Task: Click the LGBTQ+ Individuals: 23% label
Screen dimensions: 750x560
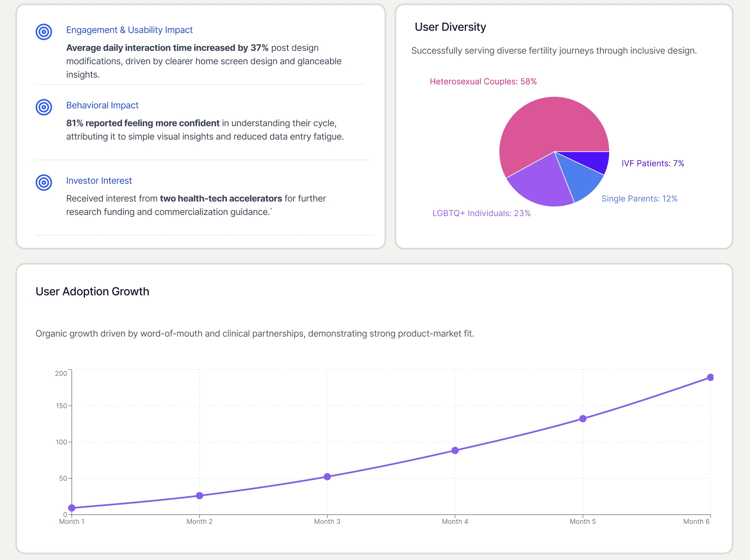Action: click(x=481, y=213)
